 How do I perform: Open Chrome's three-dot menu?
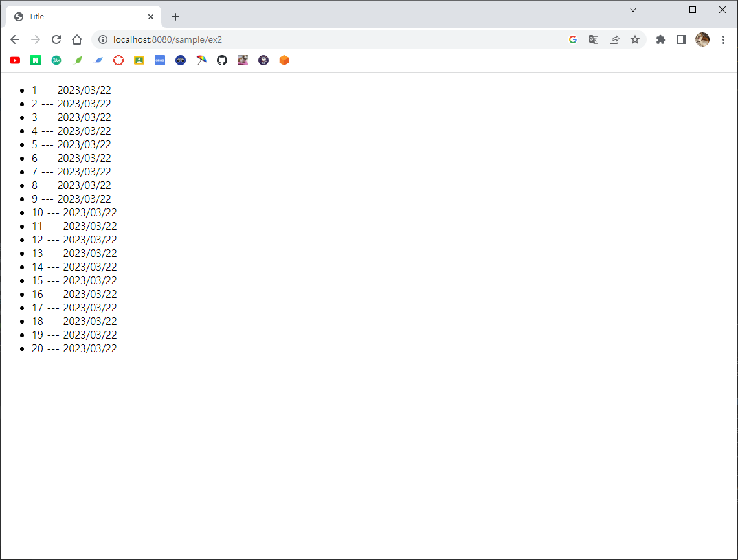(723, 39)
